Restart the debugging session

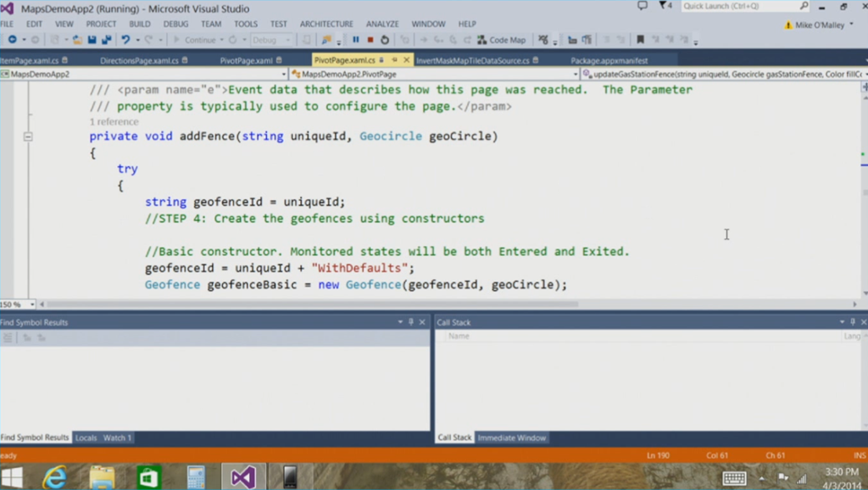click(x=385, y=40)
